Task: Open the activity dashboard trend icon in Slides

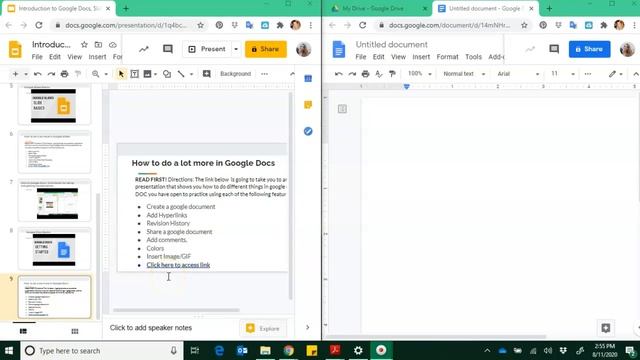Action: pos(144,49)
